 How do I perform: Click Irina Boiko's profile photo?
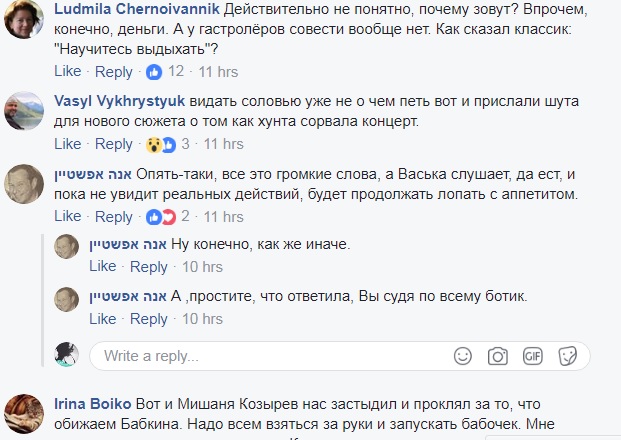[x=22, y=413]
